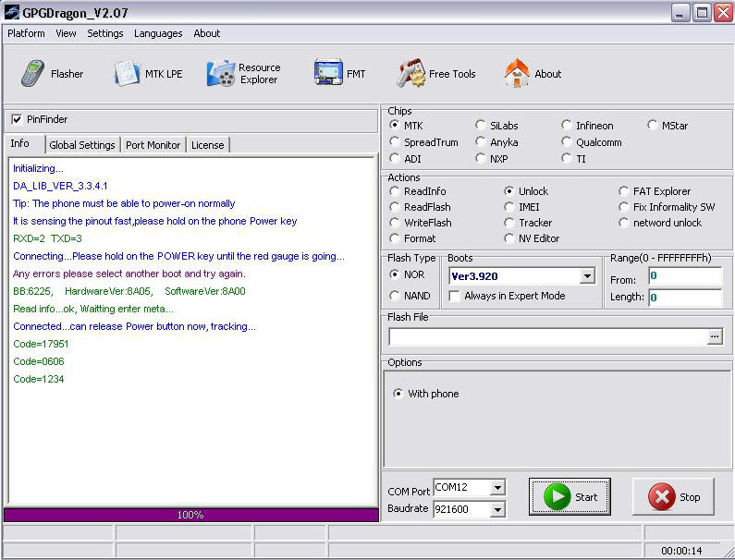Select the ReadFlash action
The height and width of the screenshot is (560, 735).
click(395, 207)
